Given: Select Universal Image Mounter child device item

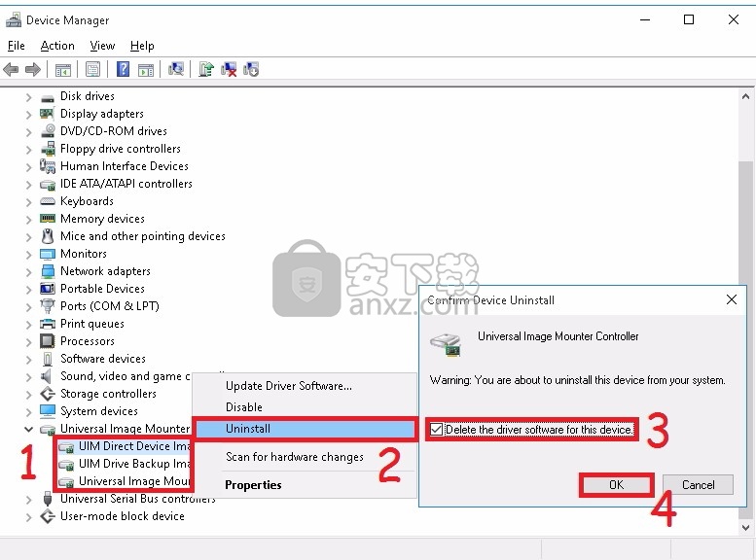Looking at the screenshot, I should click(x=125, y=481).
